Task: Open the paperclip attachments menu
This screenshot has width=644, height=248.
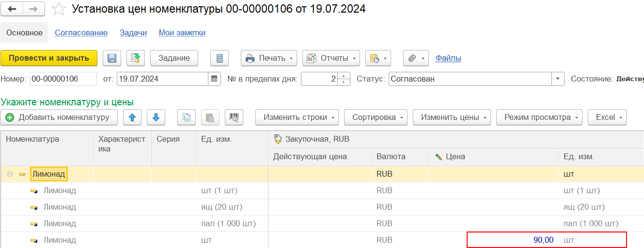Action: click(416, 58)
